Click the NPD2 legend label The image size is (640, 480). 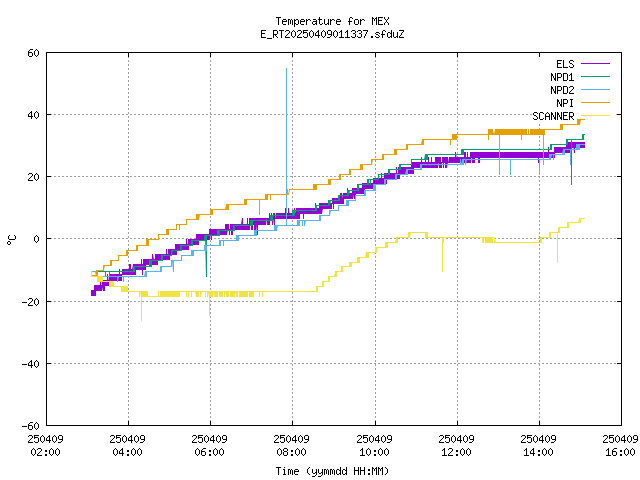tap(561, 90)
